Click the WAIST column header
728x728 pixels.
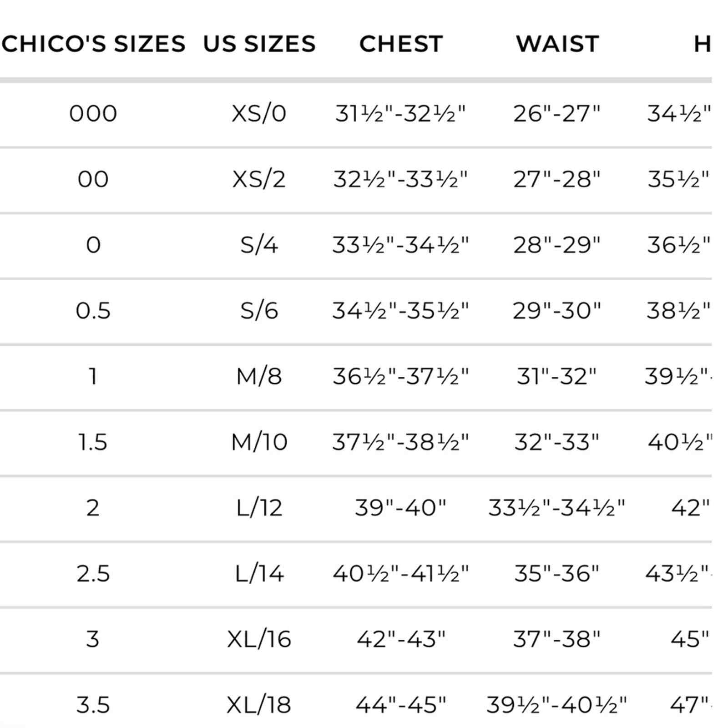(x=557, y=44)
